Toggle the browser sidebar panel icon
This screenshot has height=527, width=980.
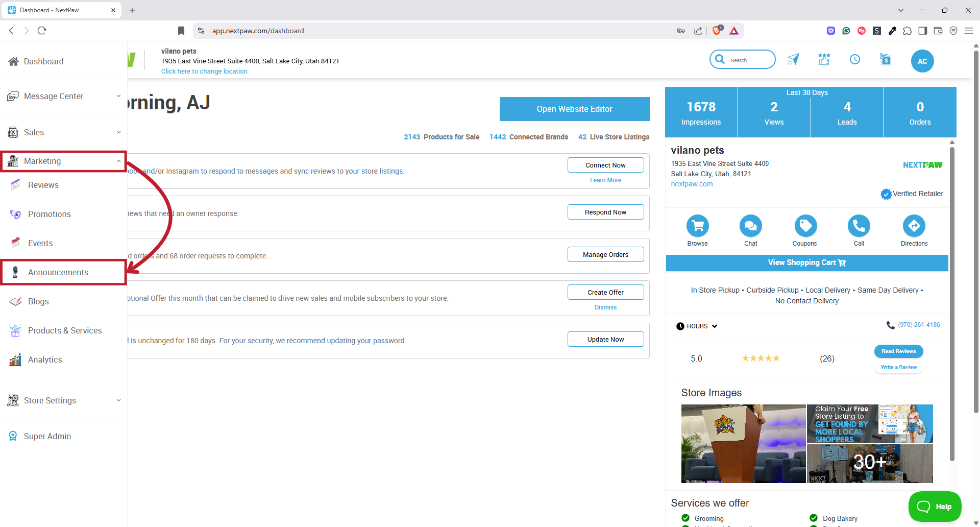point(922,31)
